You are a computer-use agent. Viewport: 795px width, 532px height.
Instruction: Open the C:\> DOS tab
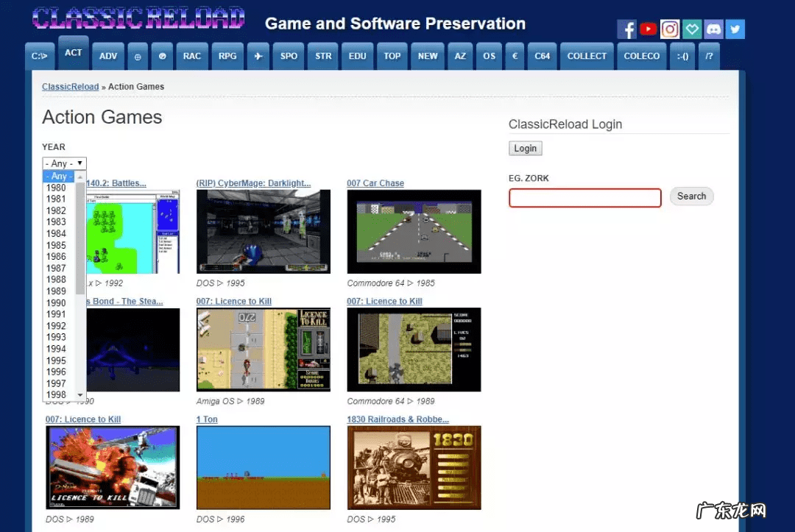coord(40,56)
